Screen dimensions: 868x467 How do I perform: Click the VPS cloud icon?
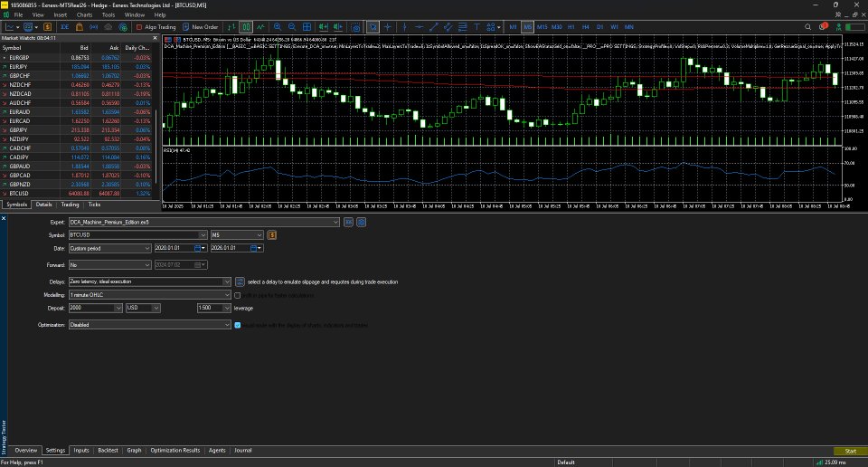(x=108, y=26)
